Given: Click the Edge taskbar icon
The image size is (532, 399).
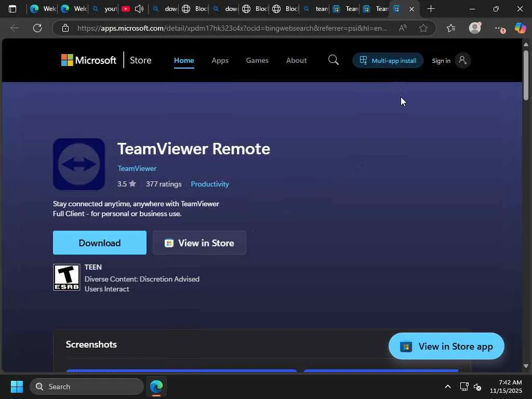Looking at the screenshot, I should pyautogui.click(x=156, y=387).
